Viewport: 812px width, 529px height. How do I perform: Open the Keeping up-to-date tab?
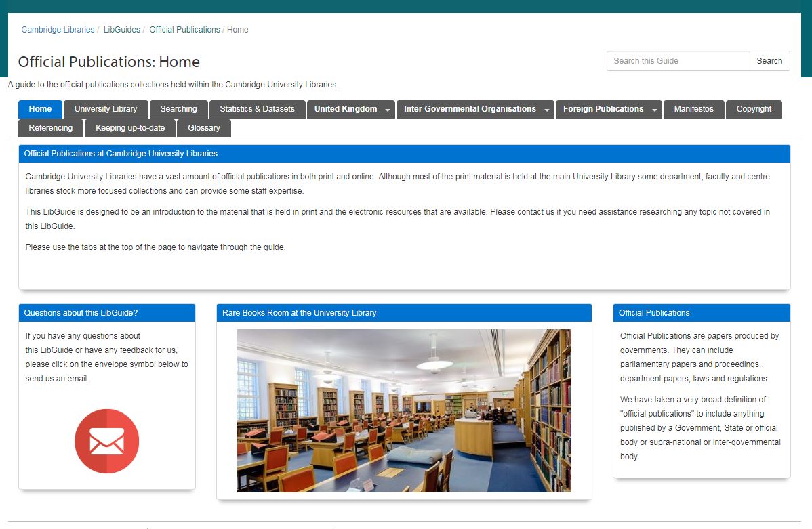point(130,129)
